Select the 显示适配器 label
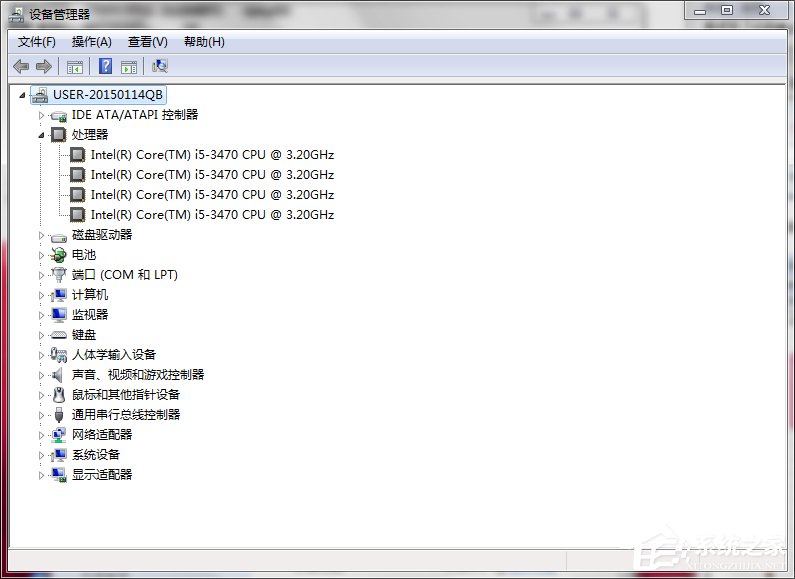 tap(102, 475)
